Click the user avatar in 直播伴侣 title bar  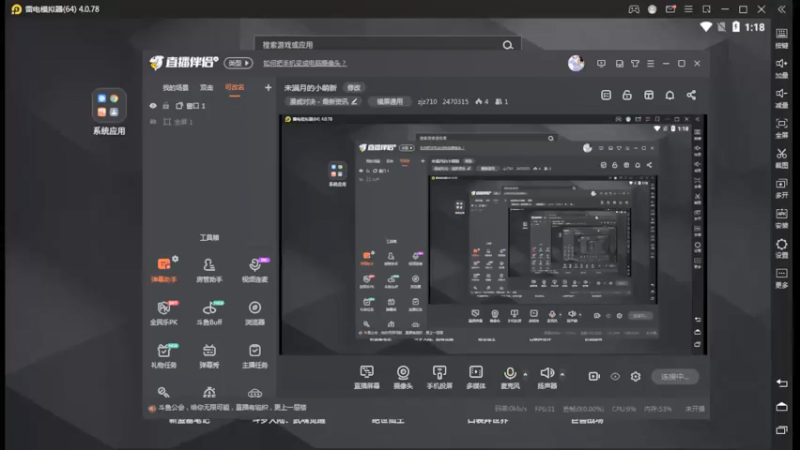(x=576, y=63)
